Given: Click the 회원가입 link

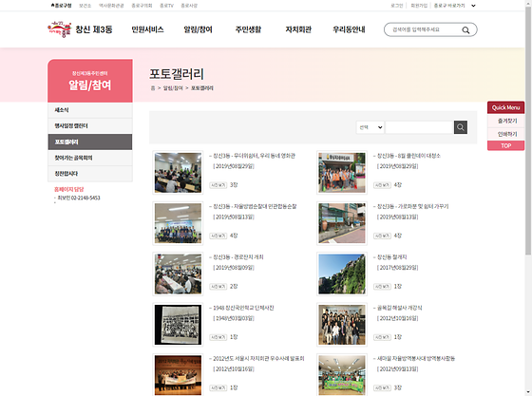Looking at the screenshot, I should (419, 6).
